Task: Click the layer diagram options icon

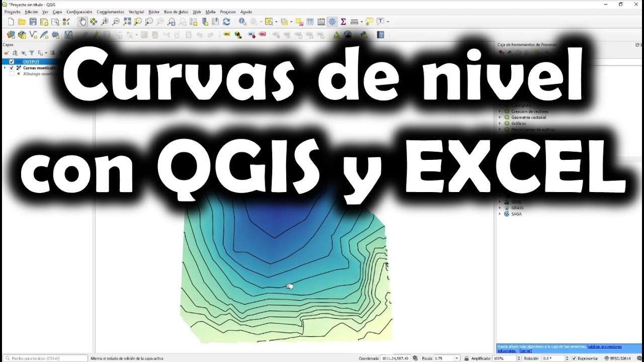Action: tap(237, 35)
